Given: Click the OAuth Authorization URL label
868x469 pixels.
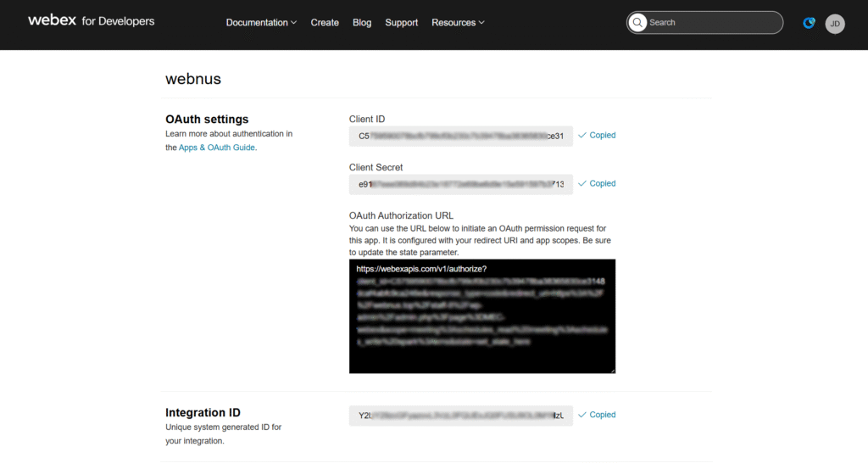Looking at the screenshot, I should (401, 215).
